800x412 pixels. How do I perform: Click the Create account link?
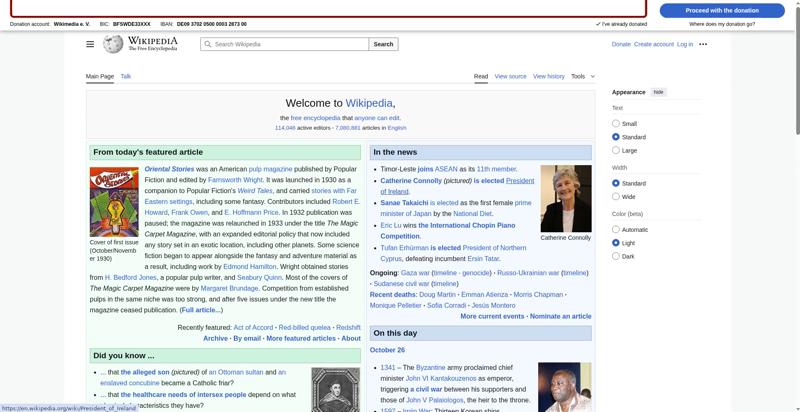tap(654, 44)
